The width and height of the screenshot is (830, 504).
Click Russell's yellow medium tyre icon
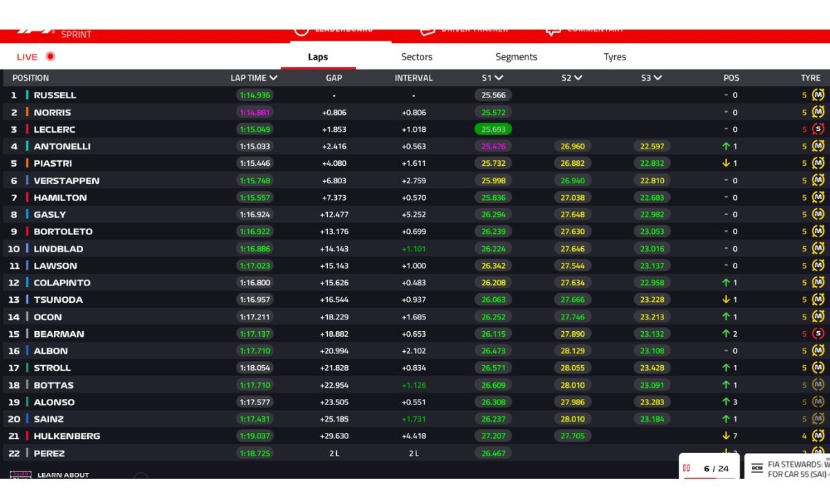point(818,95)
